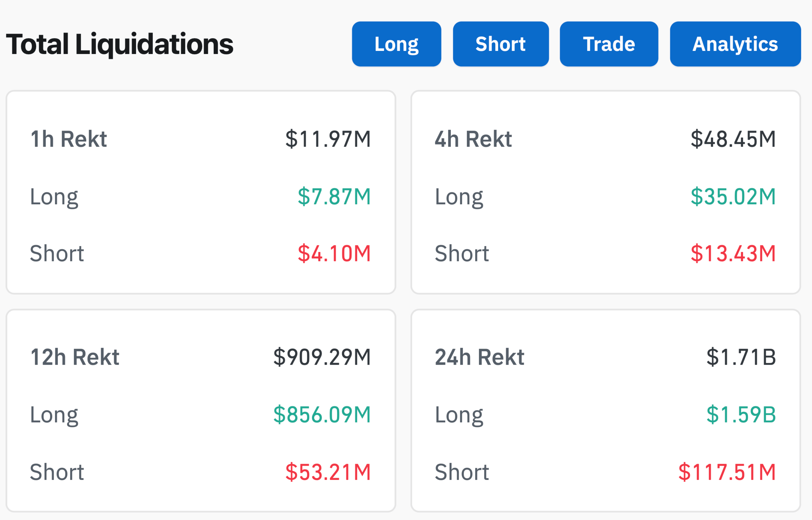This screenshot has height=520, width=812.
Task: Open the Trade button
Action: (609, 44)
